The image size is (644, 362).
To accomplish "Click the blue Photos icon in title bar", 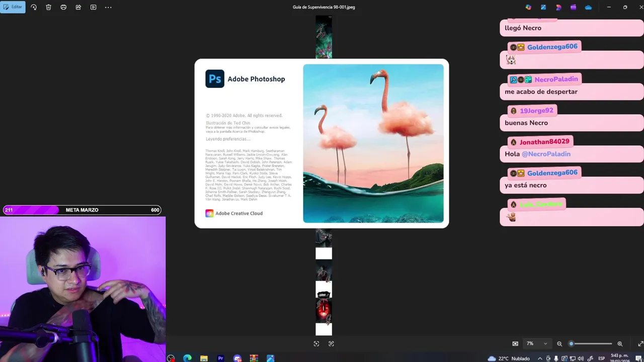I will click(543, 7).
